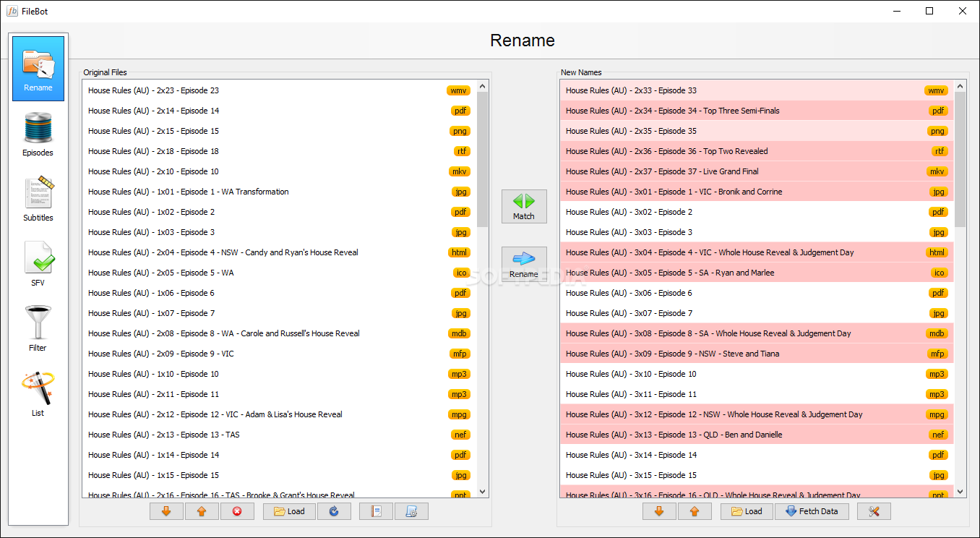Click the New Names scrollbar thumb
The image size is (980, 538).
(x=960, y=159)
